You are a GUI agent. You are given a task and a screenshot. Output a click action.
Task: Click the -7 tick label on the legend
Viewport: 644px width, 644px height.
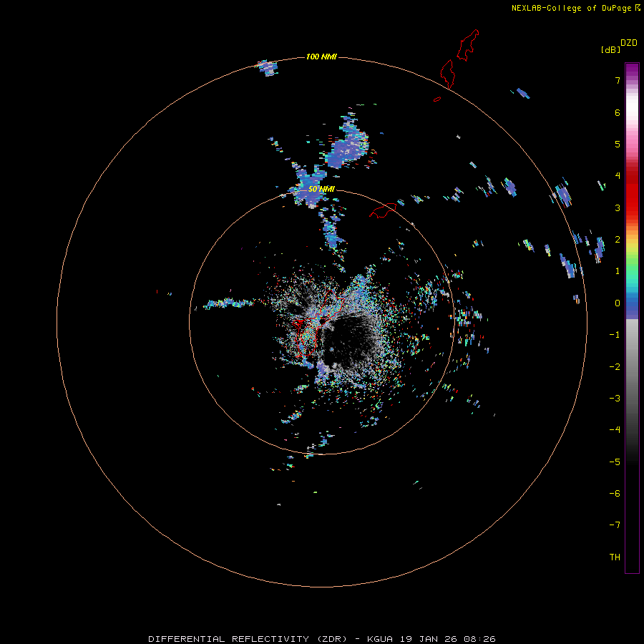click(615, 525)
